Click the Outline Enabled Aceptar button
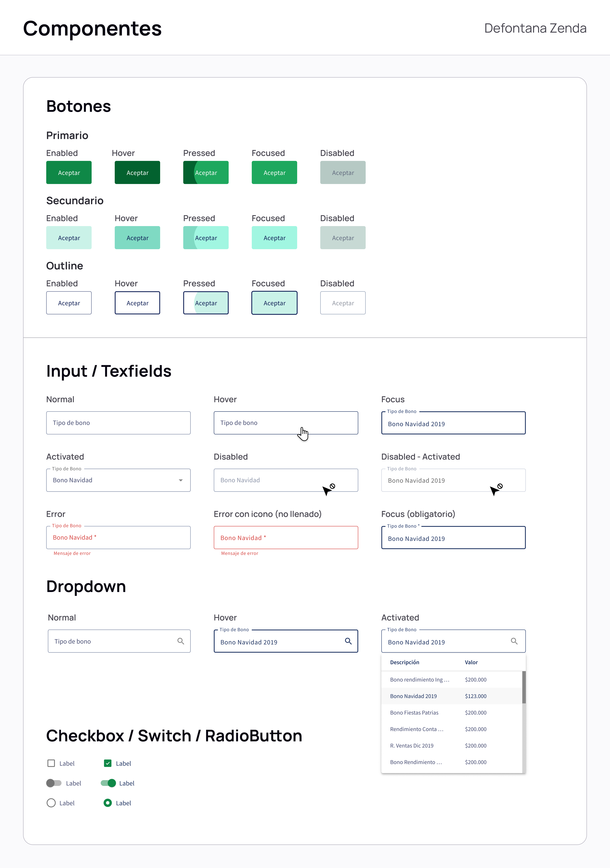The width and height of the screenshot is (610, 868). 69,303
